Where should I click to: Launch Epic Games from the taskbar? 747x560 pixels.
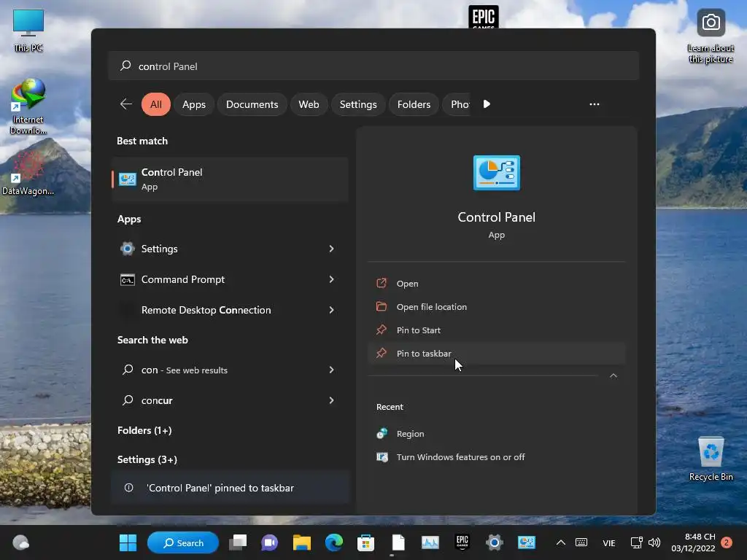point(462,542)
